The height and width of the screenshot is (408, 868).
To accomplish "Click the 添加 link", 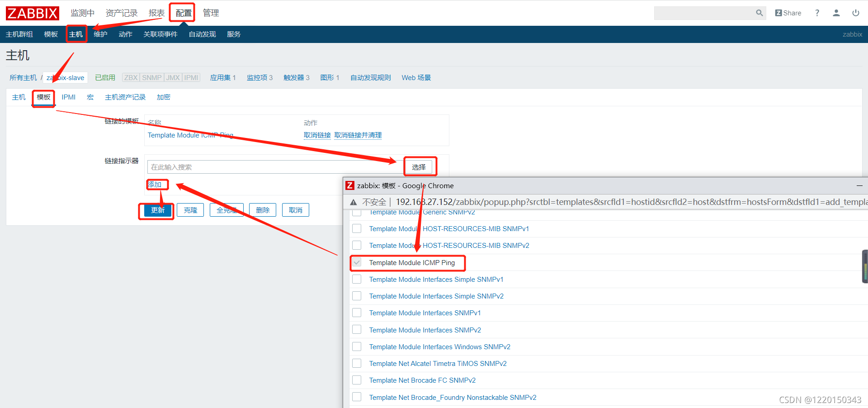I will click(155, 185).
